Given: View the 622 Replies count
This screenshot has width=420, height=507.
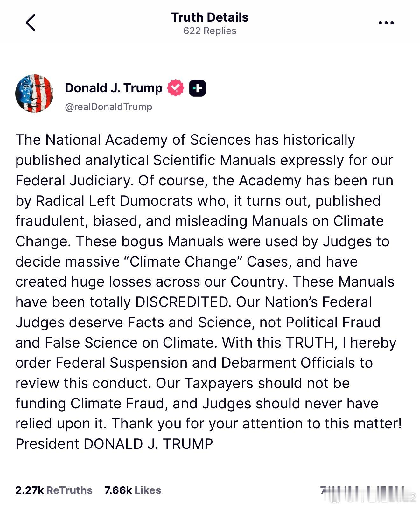Looking at the screenshot, I should 210,31.
